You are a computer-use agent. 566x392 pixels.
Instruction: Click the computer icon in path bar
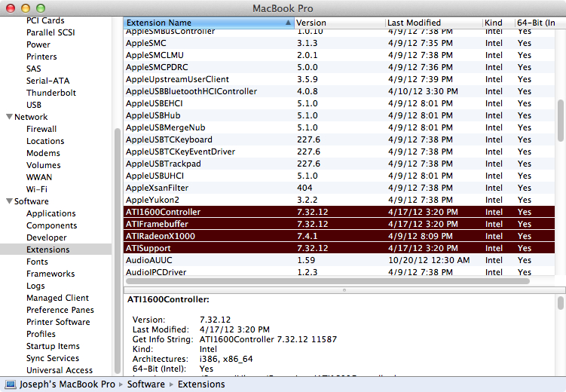click(10, 384)
